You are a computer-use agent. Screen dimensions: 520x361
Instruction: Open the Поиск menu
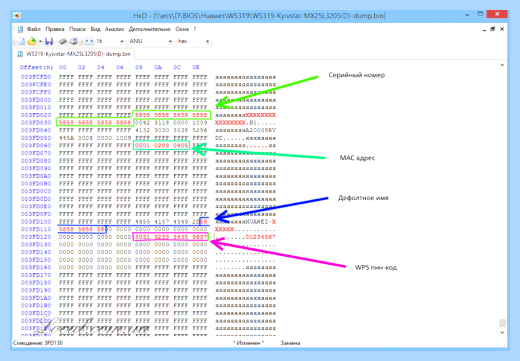point(77,29)
